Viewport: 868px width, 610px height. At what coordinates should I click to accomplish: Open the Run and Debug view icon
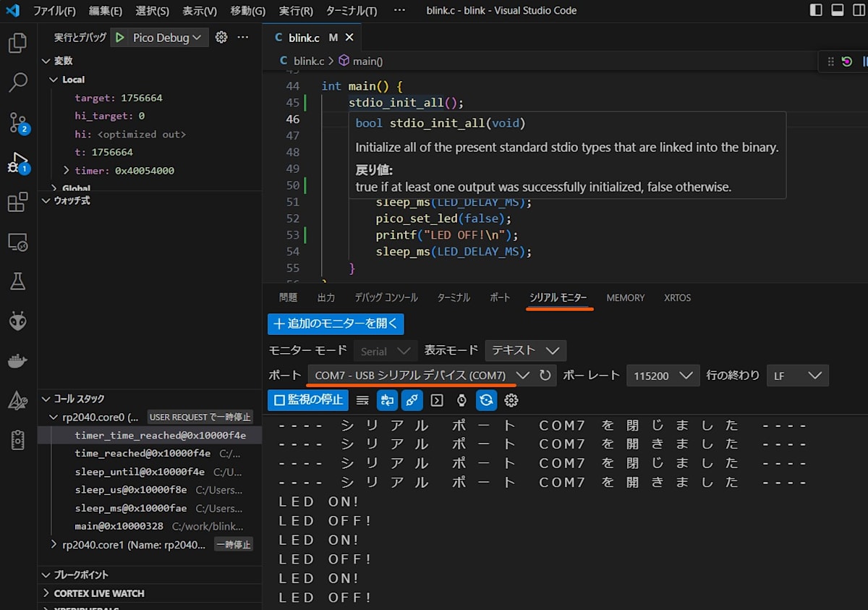point(17,163)
